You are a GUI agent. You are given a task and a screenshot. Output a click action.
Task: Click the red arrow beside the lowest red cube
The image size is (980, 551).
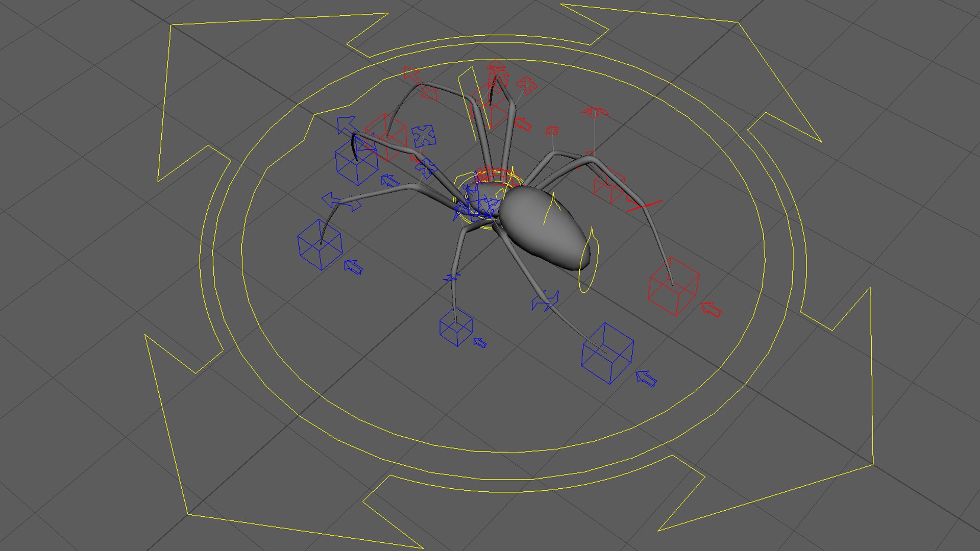[x=712, y=309]
